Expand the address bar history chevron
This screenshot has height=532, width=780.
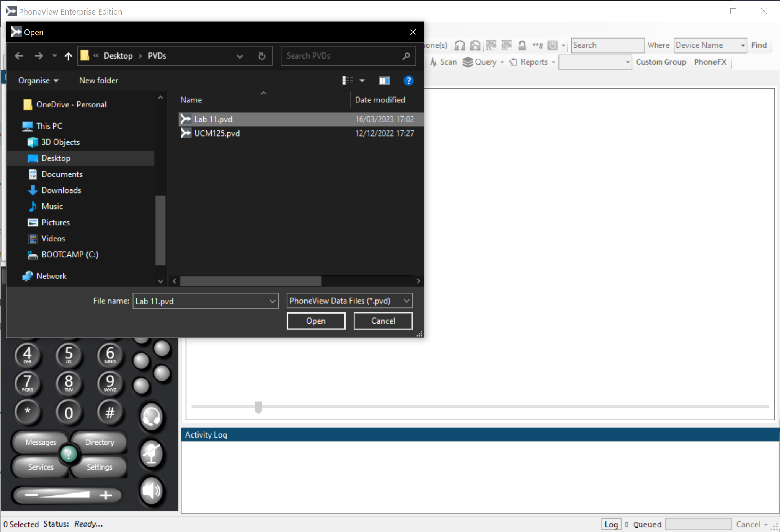[x=240, y=56]
